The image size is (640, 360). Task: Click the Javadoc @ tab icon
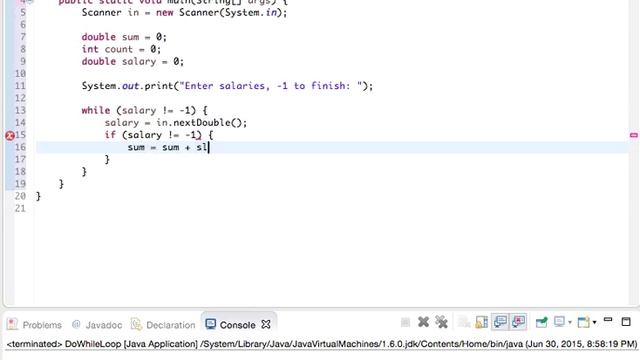click(x=76, y=324)
